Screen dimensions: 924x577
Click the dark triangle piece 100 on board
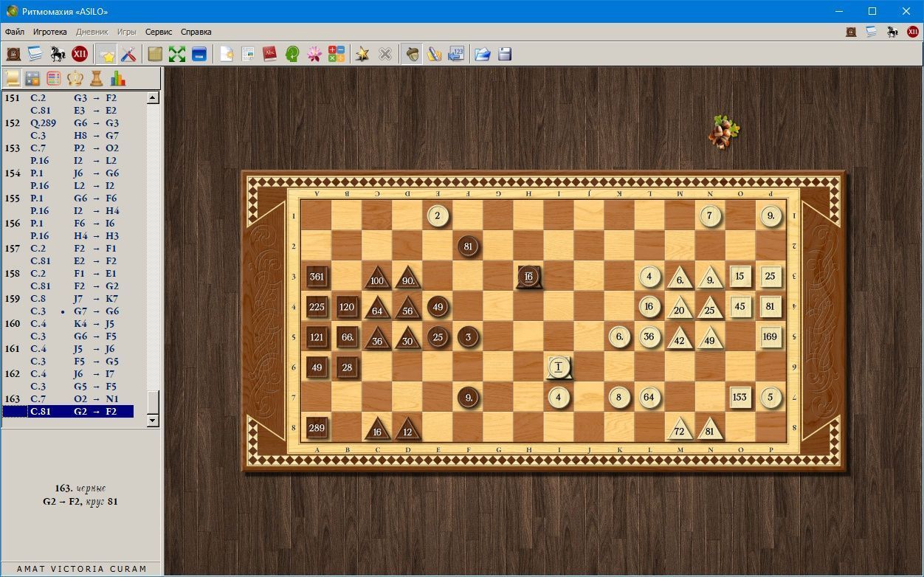pos(377,278)
